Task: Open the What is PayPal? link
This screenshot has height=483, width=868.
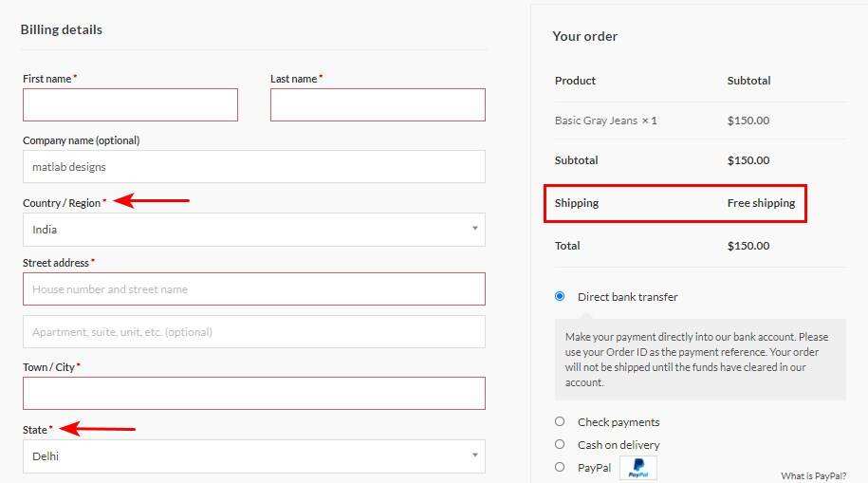Action: point(813,476)
